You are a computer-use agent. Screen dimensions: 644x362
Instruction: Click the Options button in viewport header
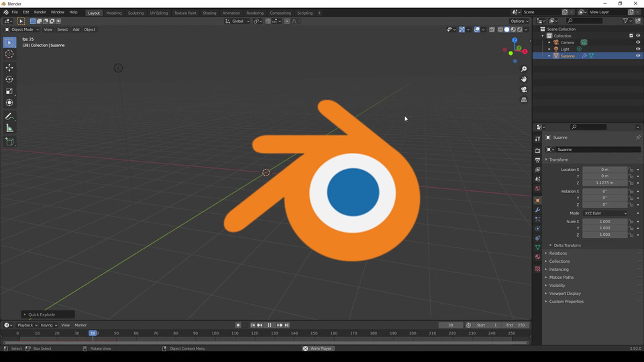click(519, 21)
